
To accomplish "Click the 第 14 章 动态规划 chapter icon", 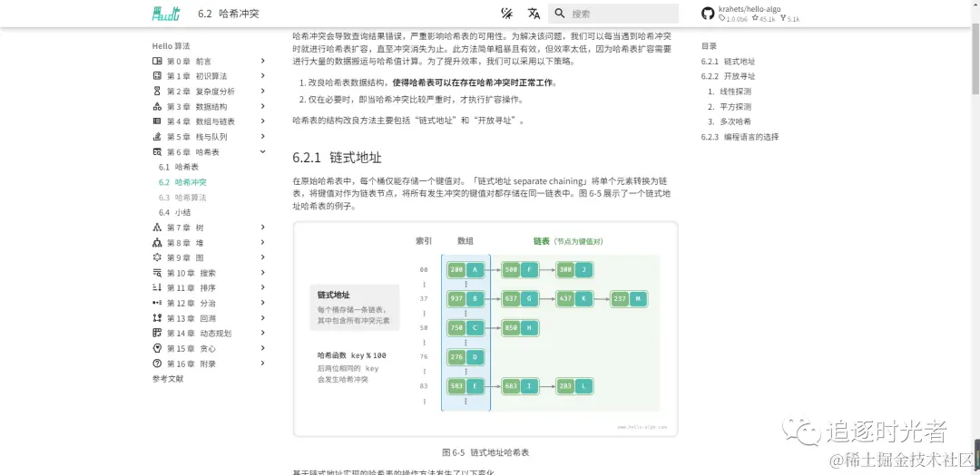I will point(157,334).
